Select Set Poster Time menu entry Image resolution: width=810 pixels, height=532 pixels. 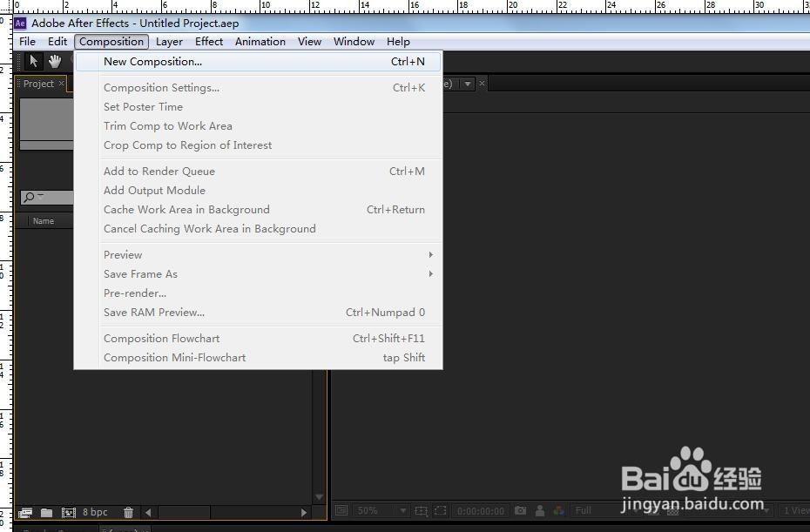(x=259, y=107)
